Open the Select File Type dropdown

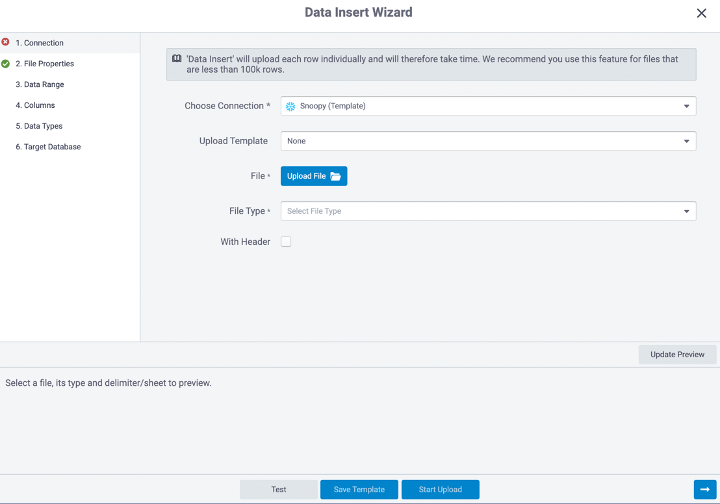pyautogui.click(x=489, y=211)
